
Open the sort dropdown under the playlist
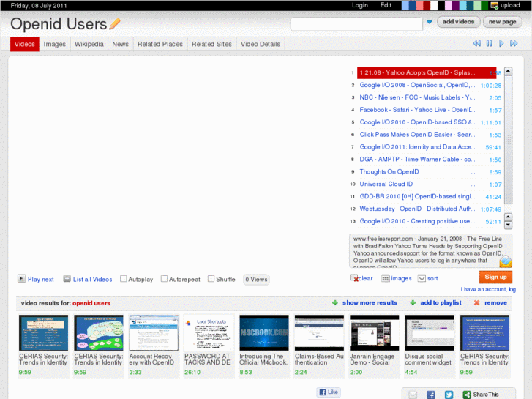(x=422, y=278)
